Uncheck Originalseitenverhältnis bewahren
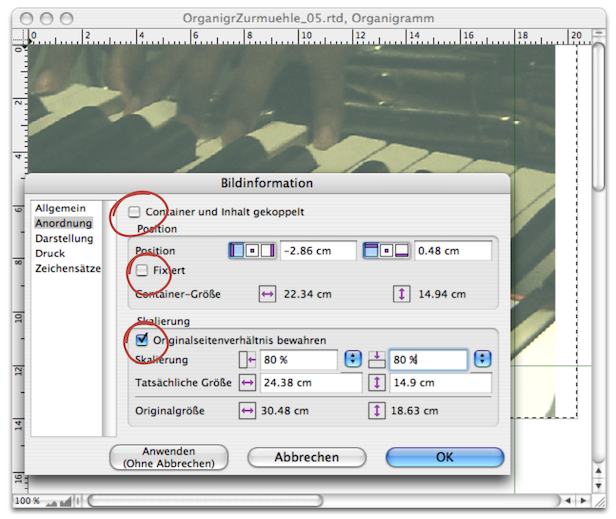Viewport: 616px width, 519px height. tap(142, 340)
